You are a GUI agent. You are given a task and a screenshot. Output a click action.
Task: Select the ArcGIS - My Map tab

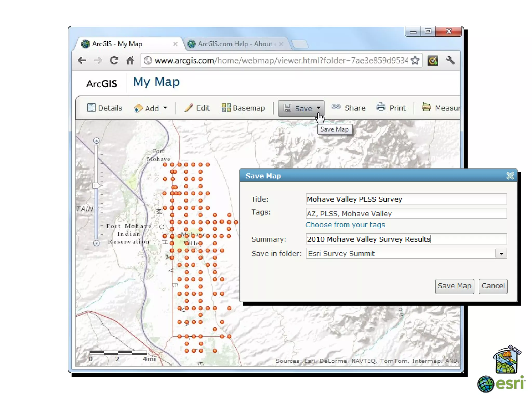tap(117, 44)
